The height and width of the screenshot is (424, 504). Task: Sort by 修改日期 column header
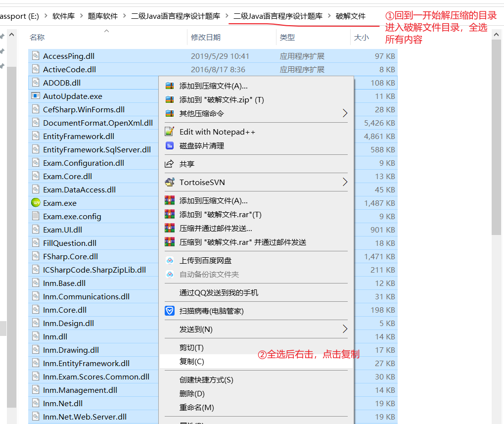pyautogui.click(x=206, y=37)
